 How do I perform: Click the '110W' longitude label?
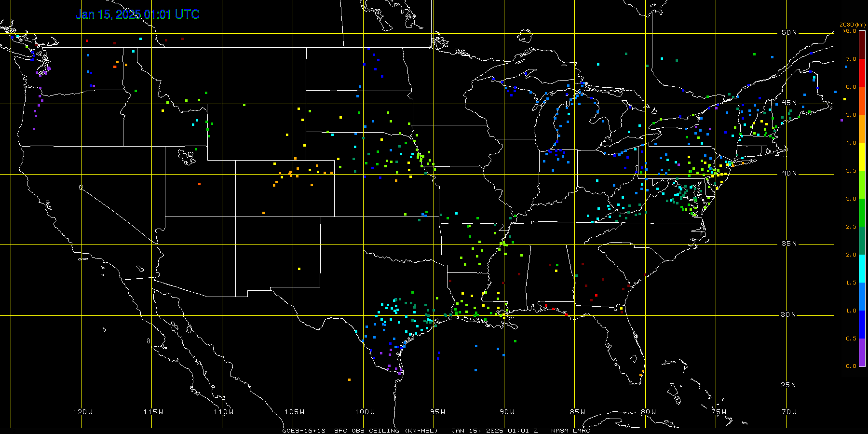[224, 412]
